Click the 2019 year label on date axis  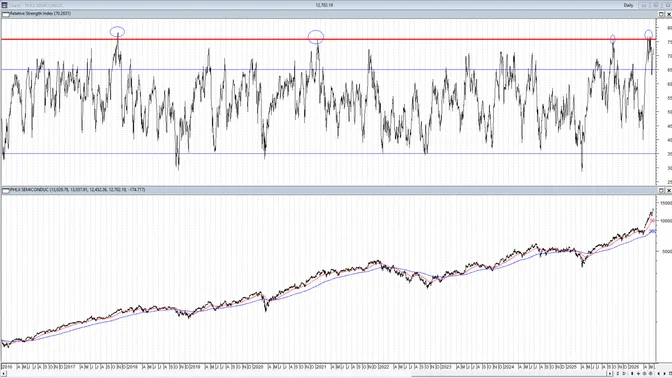195,367
